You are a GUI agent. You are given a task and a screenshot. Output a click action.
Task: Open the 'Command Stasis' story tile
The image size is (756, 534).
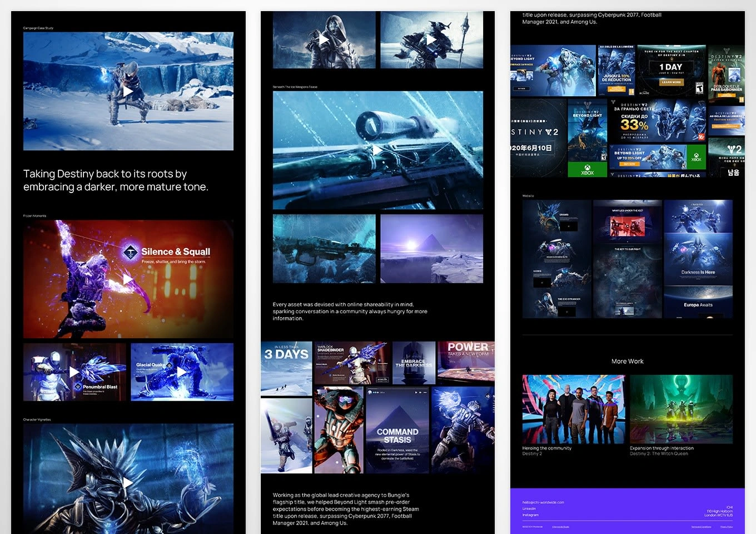pyautogui.click(x=397, y=430)
